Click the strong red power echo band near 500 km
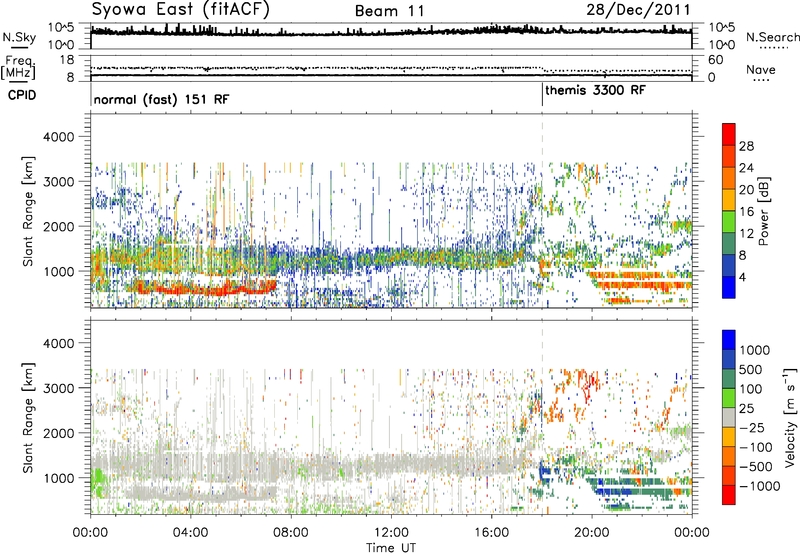Screen dimensions: 800x554 point(204,289)
